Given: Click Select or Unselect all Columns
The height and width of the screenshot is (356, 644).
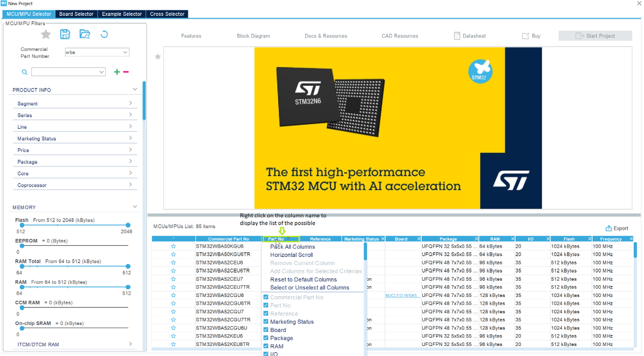Looking at the screenshot, I should [x=310, y=288].
